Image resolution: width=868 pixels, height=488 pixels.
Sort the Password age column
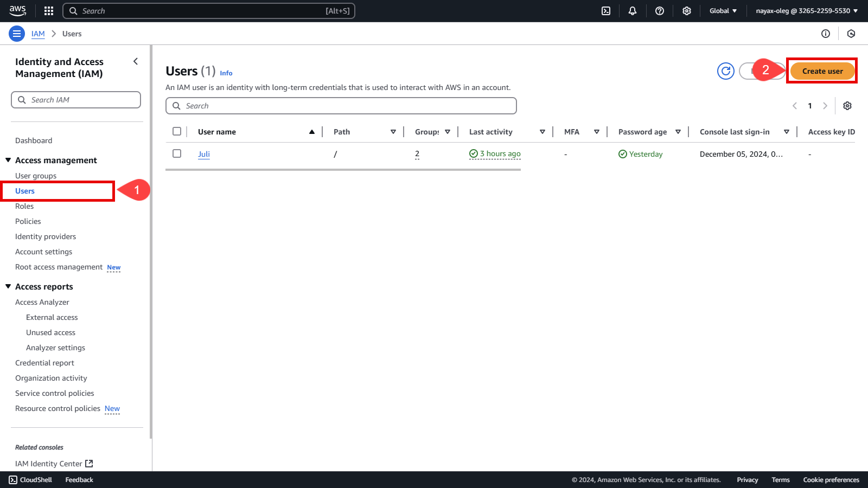click(678, 132)
